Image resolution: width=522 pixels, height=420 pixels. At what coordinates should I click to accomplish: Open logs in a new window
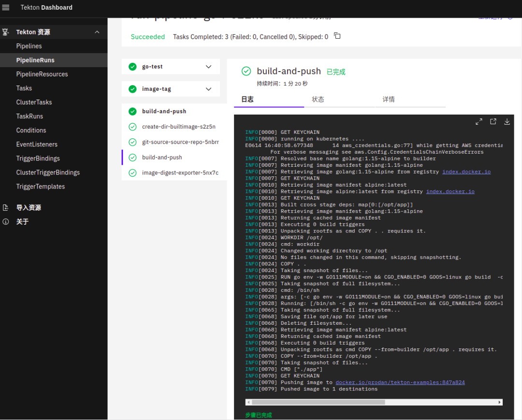(493, 122)
